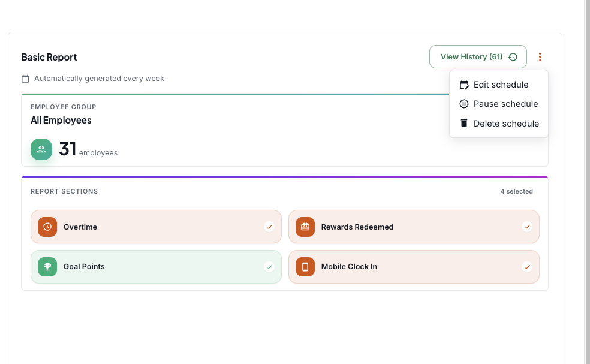Click the Goal Points trophy icon
Viewport: 590px width, 364px height.
point(47,267)
